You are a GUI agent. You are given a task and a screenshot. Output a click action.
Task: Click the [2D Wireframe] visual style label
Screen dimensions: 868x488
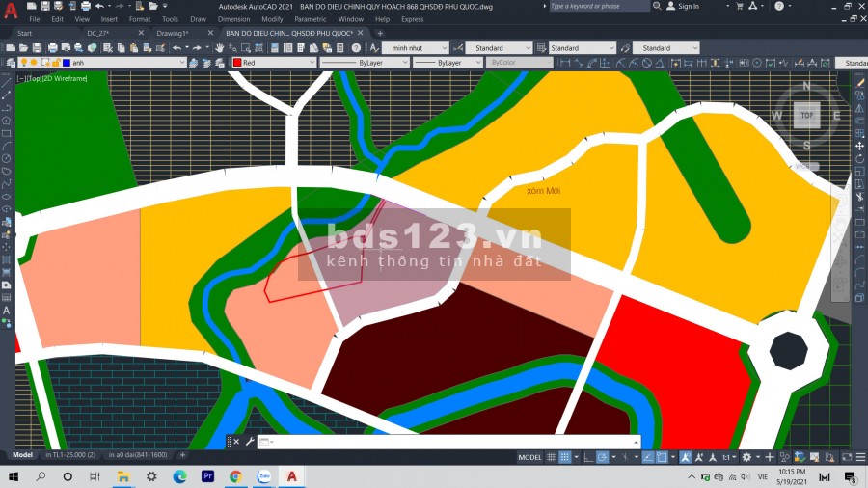coord(66,78)
